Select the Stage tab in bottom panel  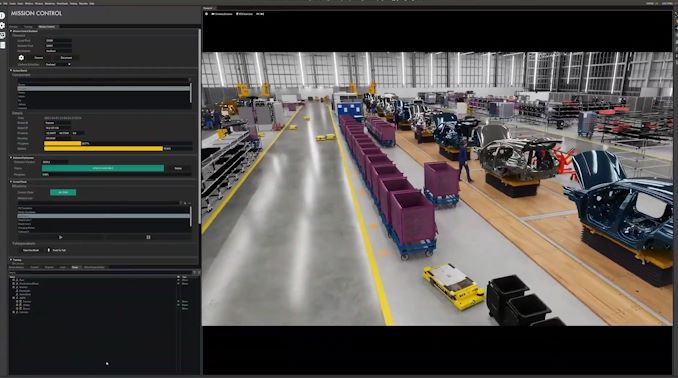[75, 267]
